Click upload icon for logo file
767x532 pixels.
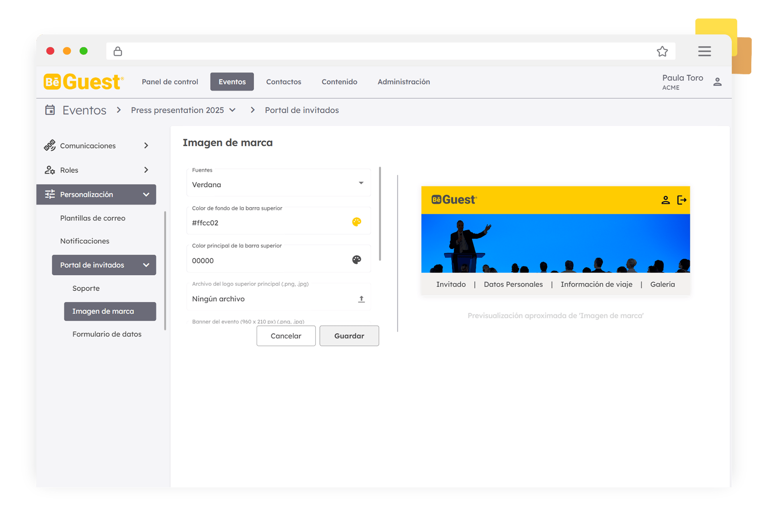pyautogui.click(x=361, y=299)
